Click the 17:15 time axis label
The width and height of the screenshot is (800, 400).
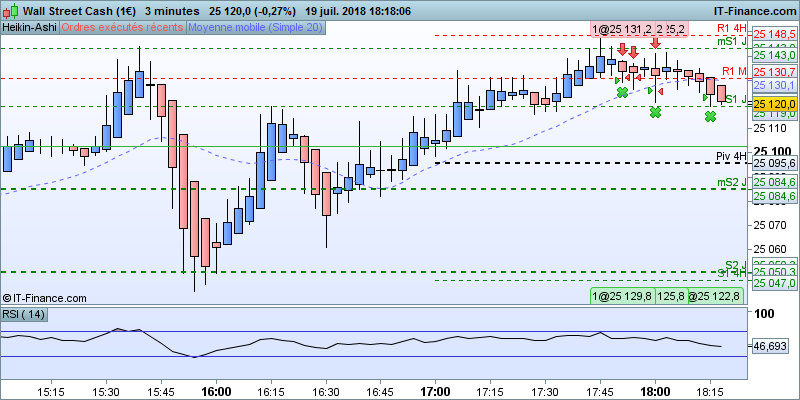(490, 391)
